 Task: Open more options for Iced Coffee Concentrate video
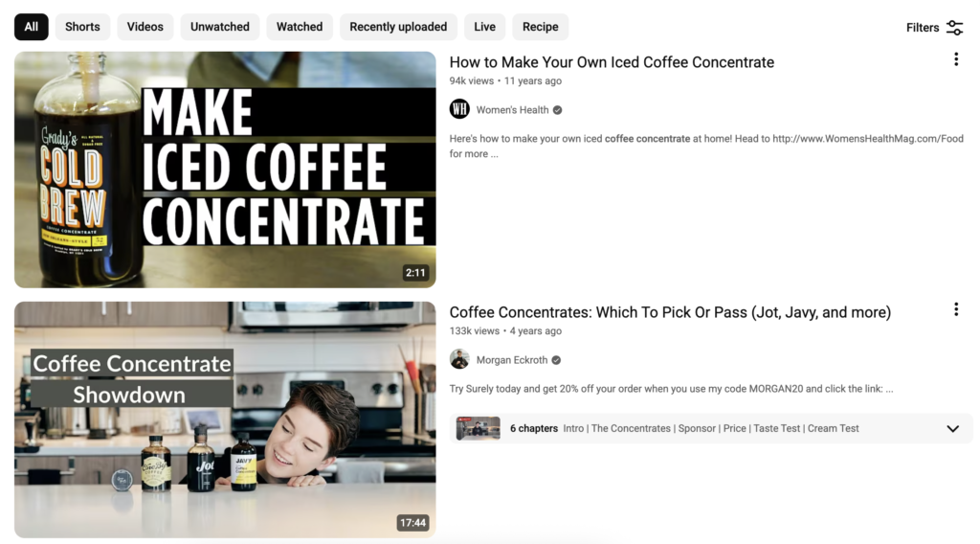pyautogui.click(x=955, y=60)
